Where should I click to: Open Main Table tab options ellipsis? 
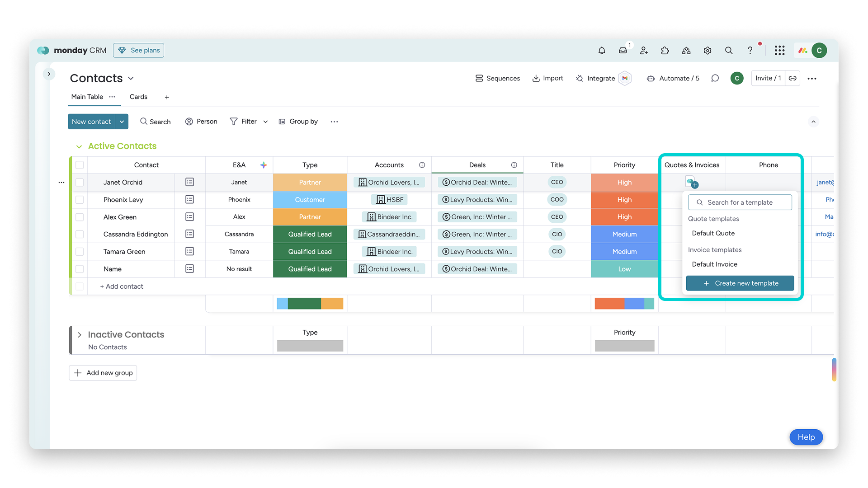[112, 97]
